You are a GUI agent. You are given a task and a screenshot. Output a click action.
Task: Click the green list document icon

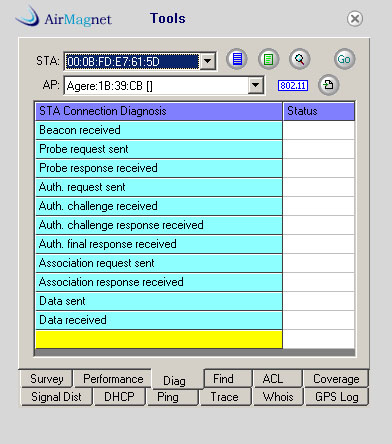(268, 60)
